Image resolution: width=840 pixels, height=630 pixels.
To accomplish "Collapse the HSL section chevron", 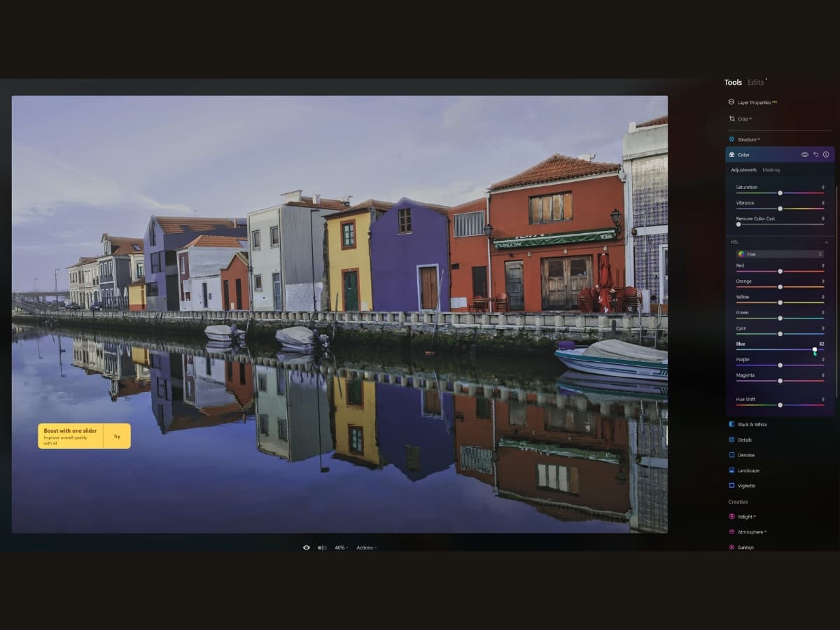I will pyautogui.click(x=826, y=241).
